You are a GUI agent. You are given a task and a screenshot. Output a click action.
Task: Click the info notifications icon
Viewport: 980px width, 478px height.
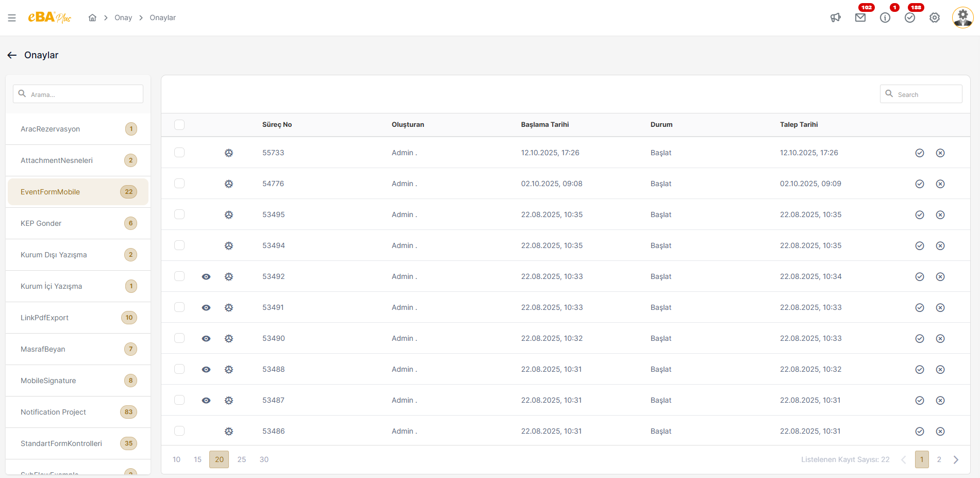click(885, 18)
